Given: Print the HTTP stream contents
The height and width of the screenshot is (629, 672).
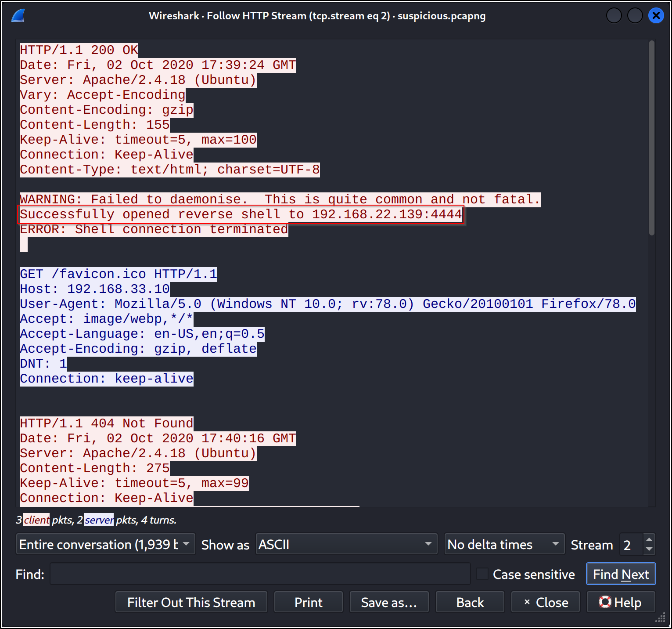Looking at the screenshot, I should point(308,602).
